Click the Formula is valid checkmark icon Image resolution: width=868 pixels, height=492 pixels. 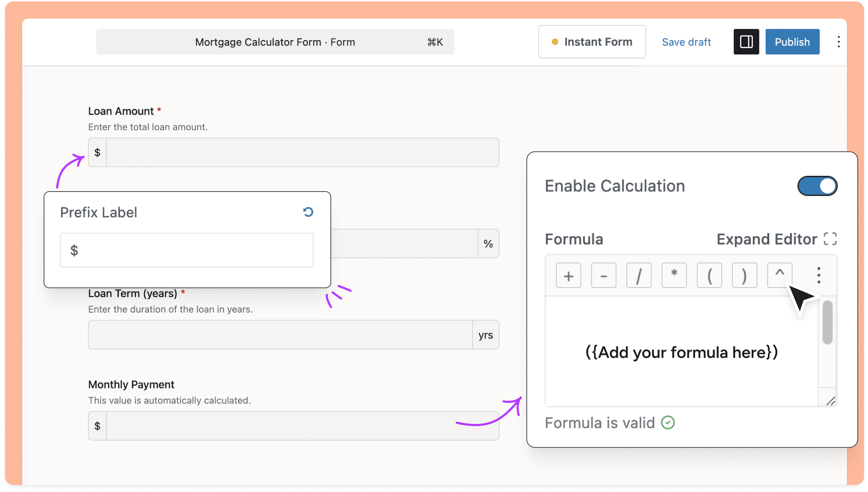(667, 423)
